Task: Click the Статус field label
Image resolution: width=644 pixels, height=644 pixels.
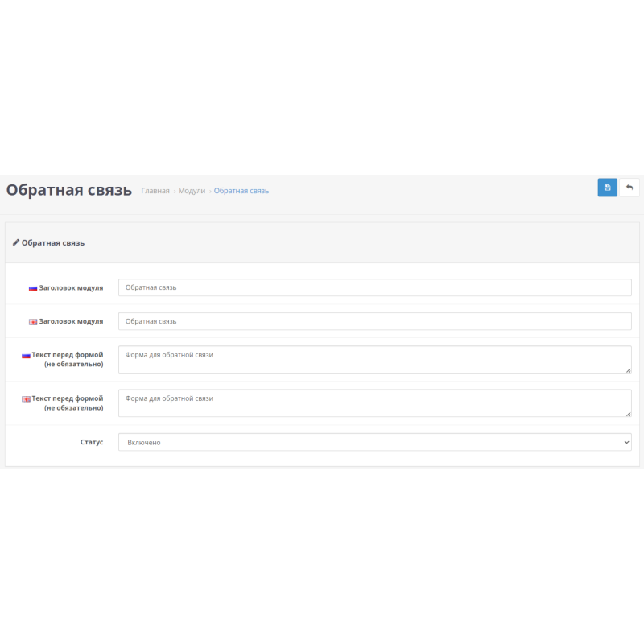Action: coord(90,442)
